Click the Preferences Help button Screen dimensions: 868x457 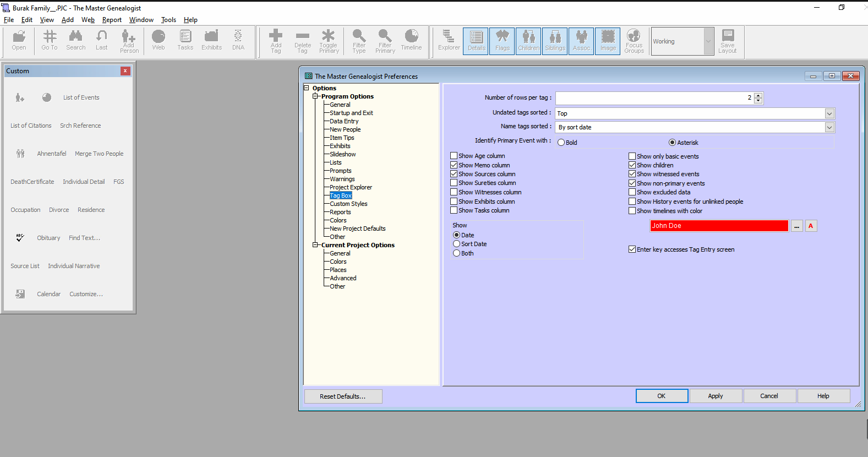coord(823,396)
